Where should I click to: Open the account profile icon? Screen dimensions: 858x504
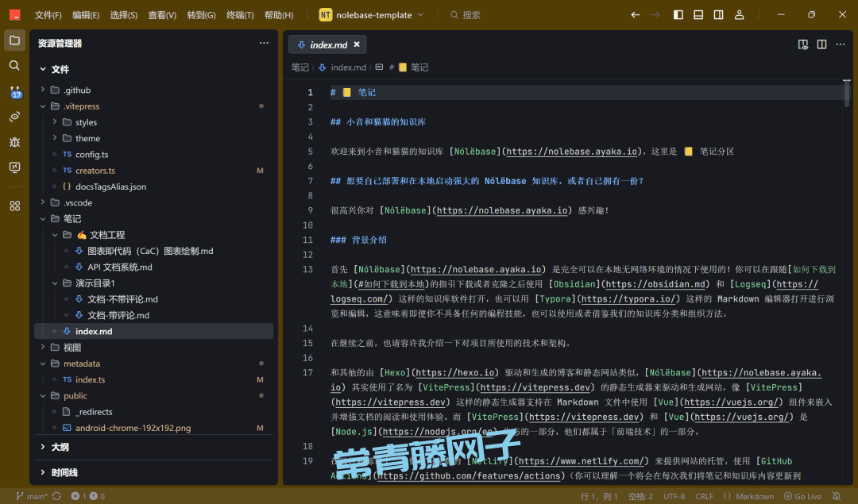(x=740, y=15)
